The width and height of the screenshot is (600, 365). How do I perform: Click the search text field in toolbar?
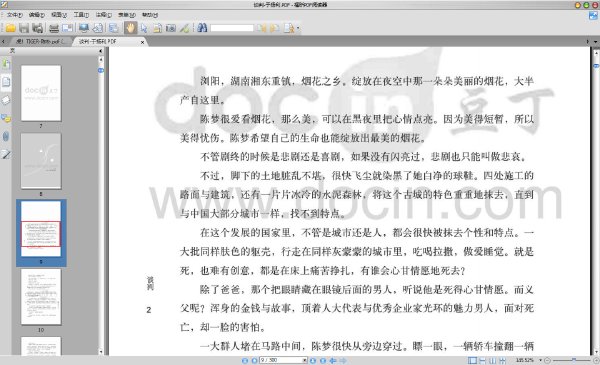pyautogui.click(x=232, y=28)
